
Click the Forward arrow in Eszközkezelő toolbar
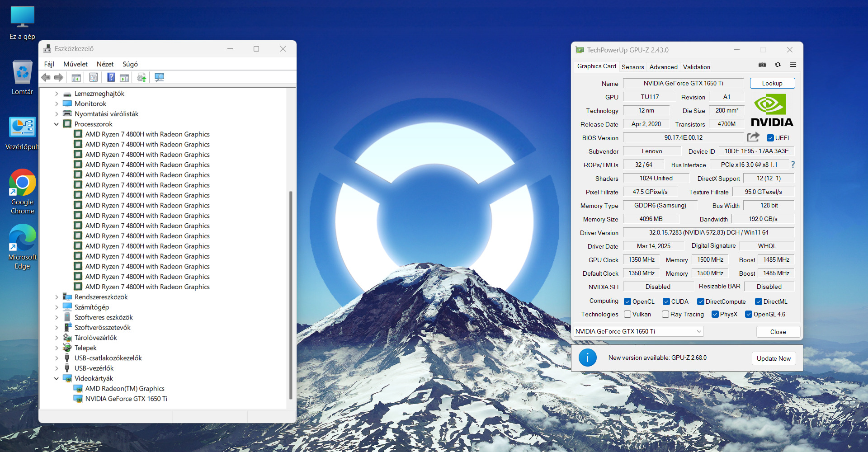pyautogui.click(x=59, y=78)
